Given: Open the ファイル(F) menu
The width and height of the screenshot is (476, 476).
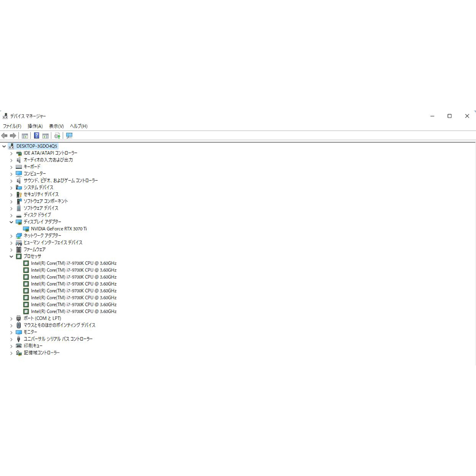Looking at the screenshot, I should (x=12, y=126).
